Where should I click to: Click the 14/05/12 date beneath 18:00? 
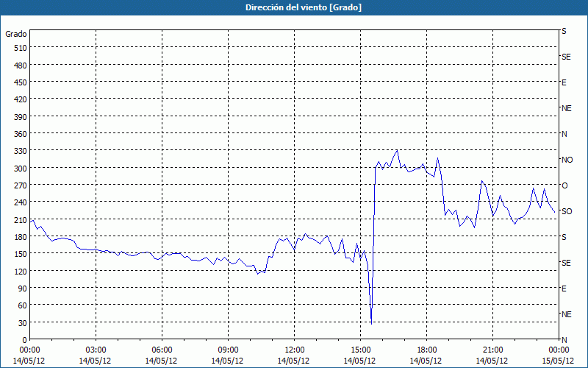[426, 361]
